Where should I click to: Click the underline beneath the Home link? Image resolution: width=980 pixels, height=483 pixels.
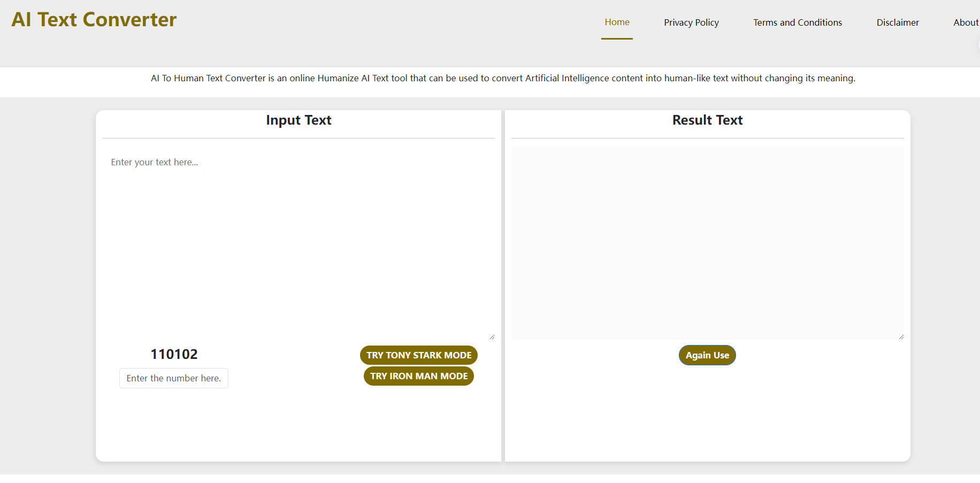[617, 40]
